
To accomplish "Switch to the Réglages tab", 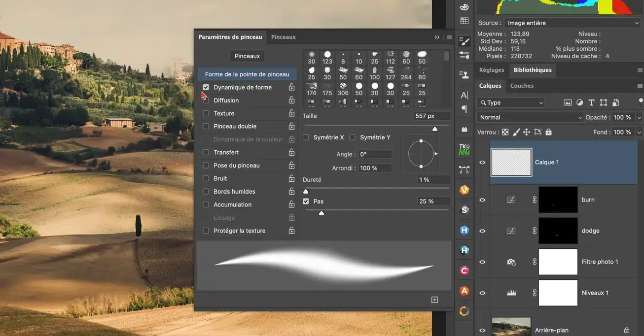I will pos(492,70).
